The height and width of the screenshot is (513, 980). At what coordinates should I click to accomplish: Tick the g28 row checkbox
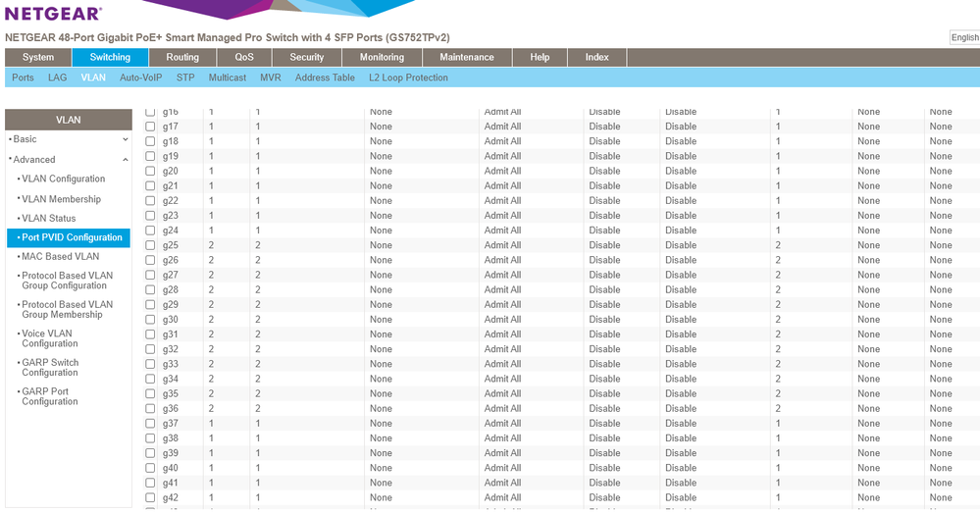pos(150,290)
